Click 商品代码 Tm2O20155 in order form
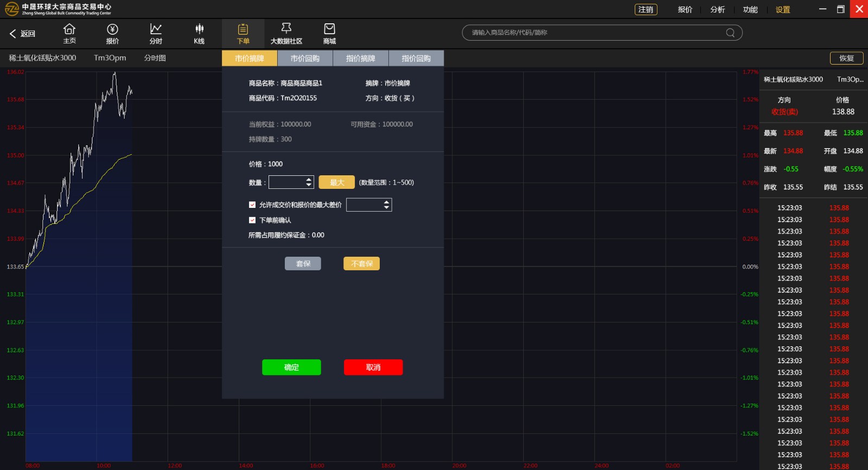 click(x=283, y=98)
